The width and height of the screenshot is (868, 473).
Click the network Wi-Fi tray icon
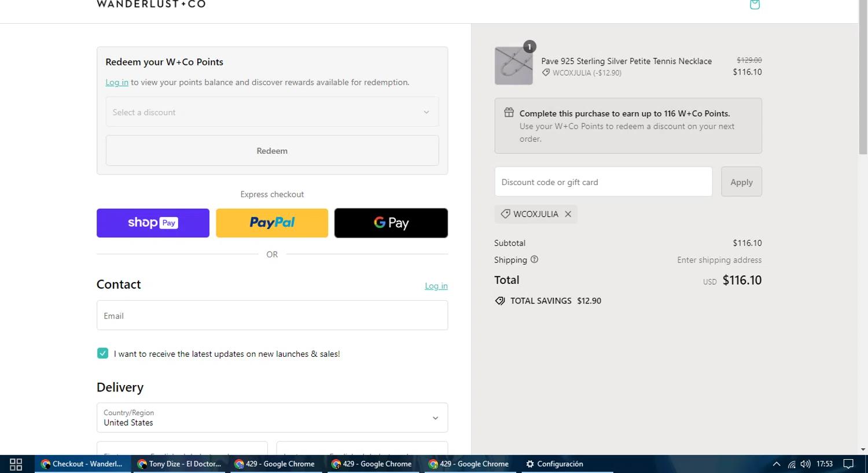coord(791,464)
